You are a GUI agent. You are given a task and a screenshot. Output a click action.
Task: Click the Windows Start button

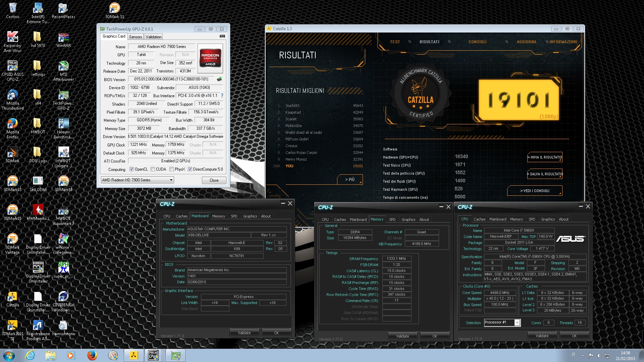click(x=9, y=355)
